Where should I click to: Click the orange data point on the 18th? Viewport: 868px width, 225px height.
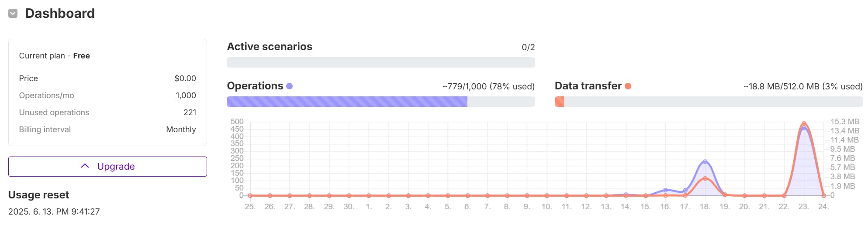705,178
